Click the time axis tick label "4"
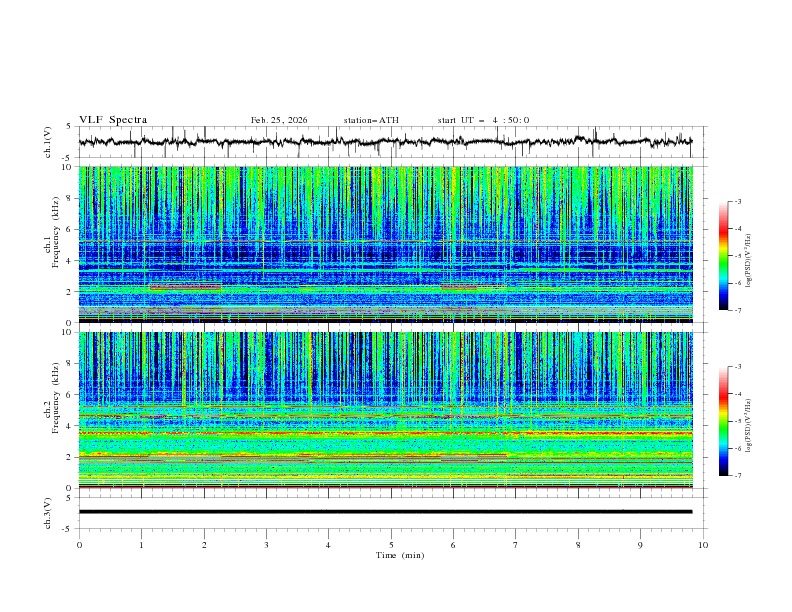 tap(329, 545)
